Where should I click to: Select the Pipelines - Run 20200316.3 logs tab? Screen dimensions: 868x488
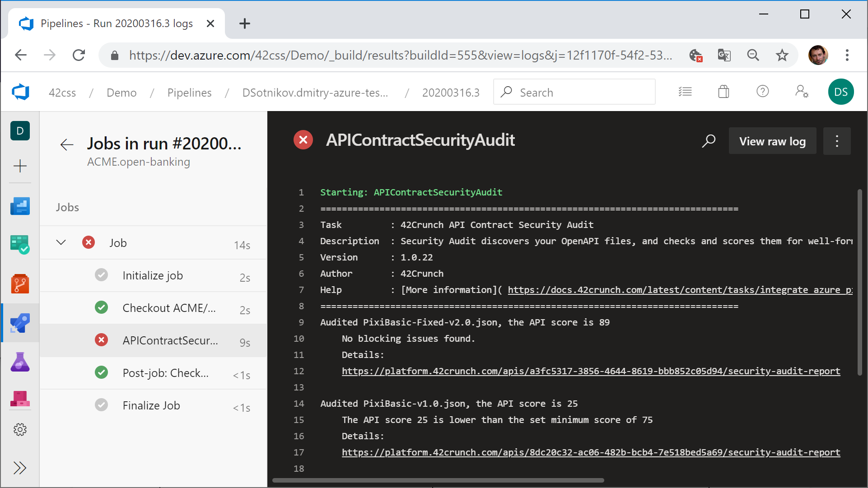[117, 23]
